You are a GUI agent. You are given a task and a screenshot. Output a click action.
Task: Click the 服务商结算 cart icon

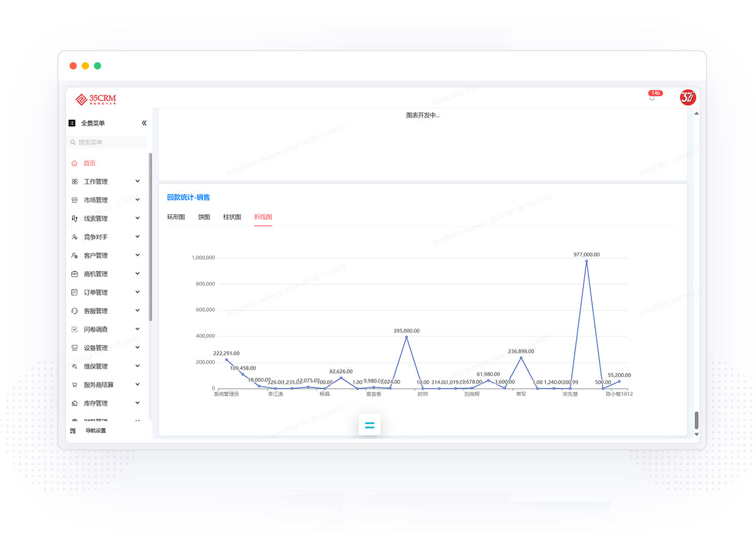coord(74,384)
